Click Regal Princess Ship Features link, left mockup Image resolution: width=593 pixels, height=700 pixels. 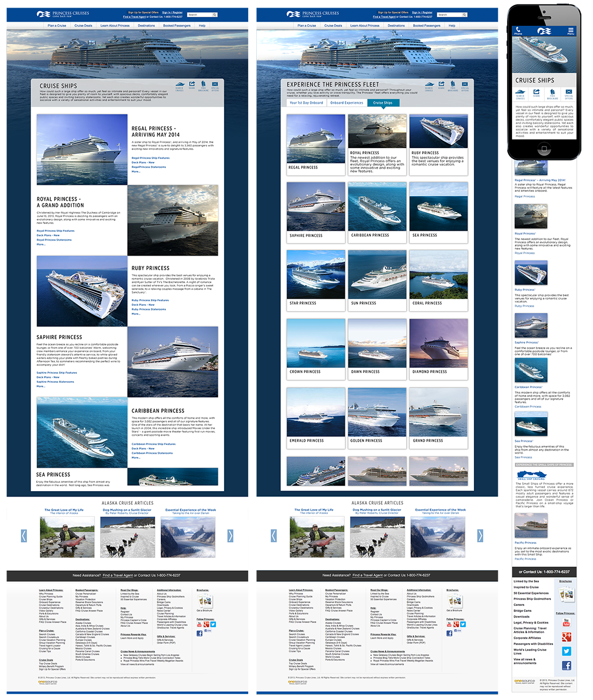point(151,158)
